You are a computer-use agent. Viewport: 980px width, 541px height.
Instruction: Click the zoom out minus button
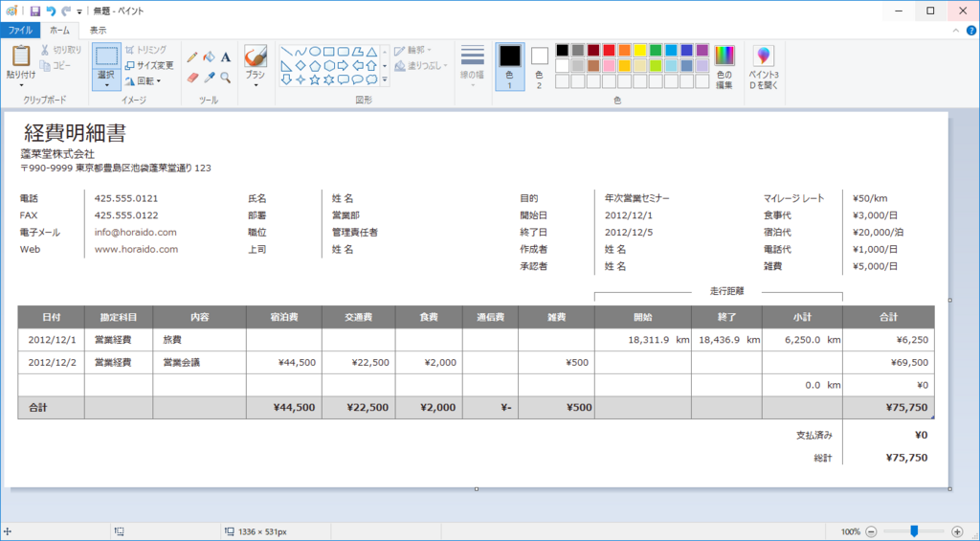tap(871, 531)
